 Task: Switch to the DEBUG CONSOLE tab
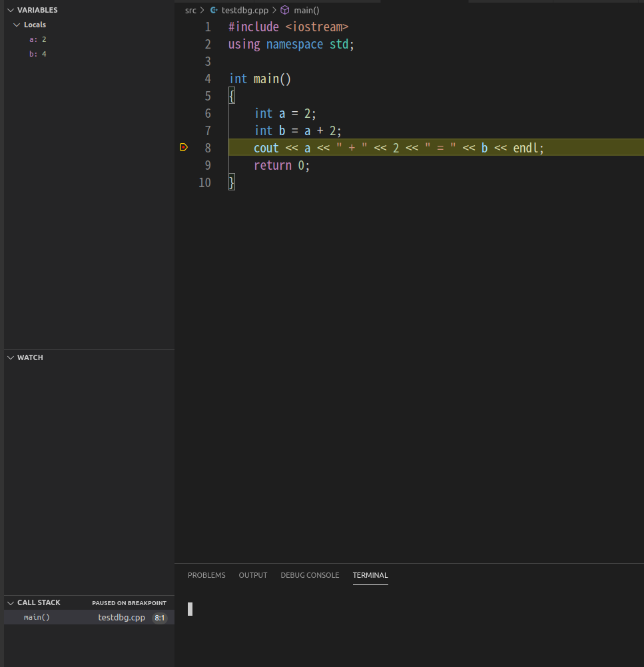pos(310,575)
